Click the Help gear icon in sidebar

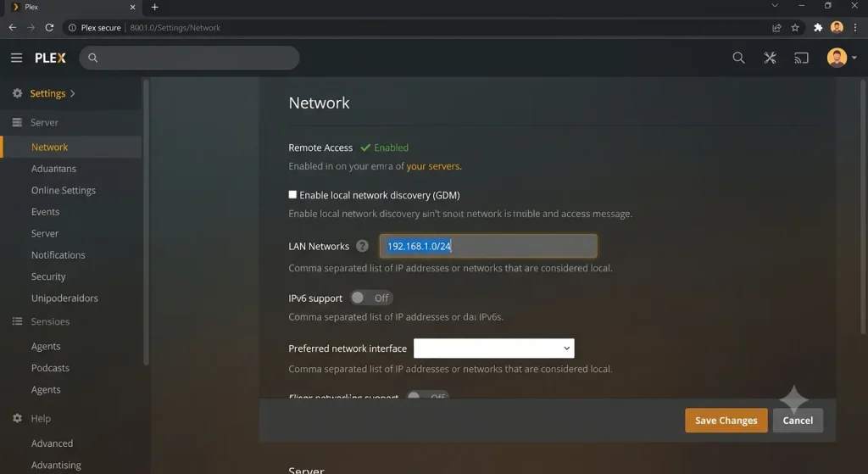tap(18, 418)
